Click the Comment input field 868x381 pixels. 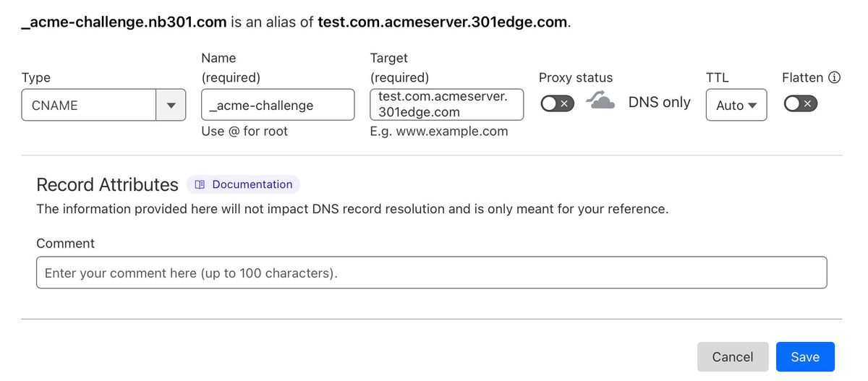(432, 273)
